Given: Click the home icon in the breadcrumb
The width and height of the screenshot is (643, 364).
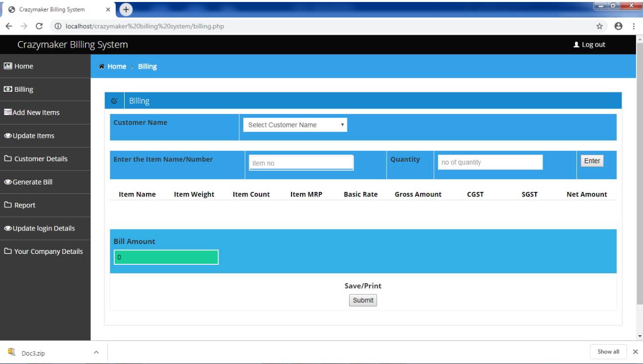Looking at the screenshot, I should (102, 66).
